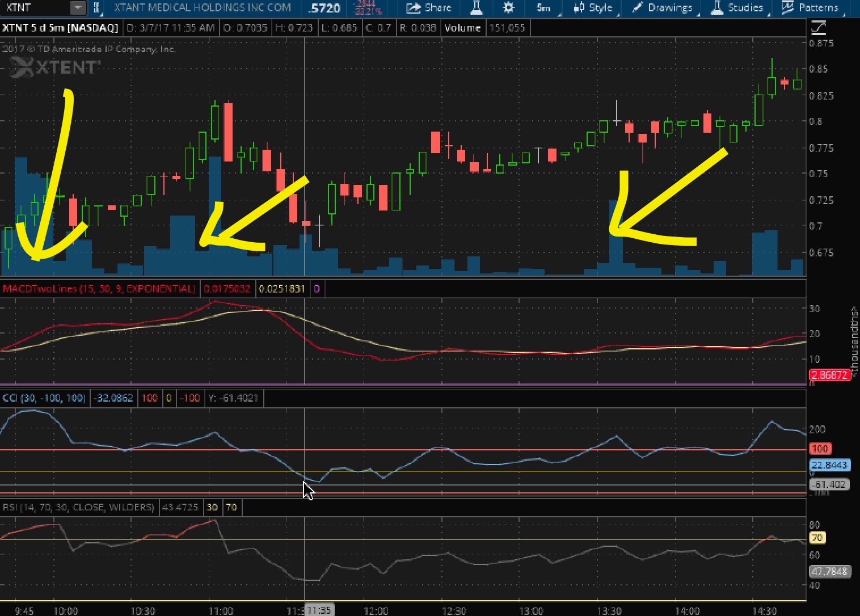
Task: Click the 14:30 time axis label
Action: (764, 611)
